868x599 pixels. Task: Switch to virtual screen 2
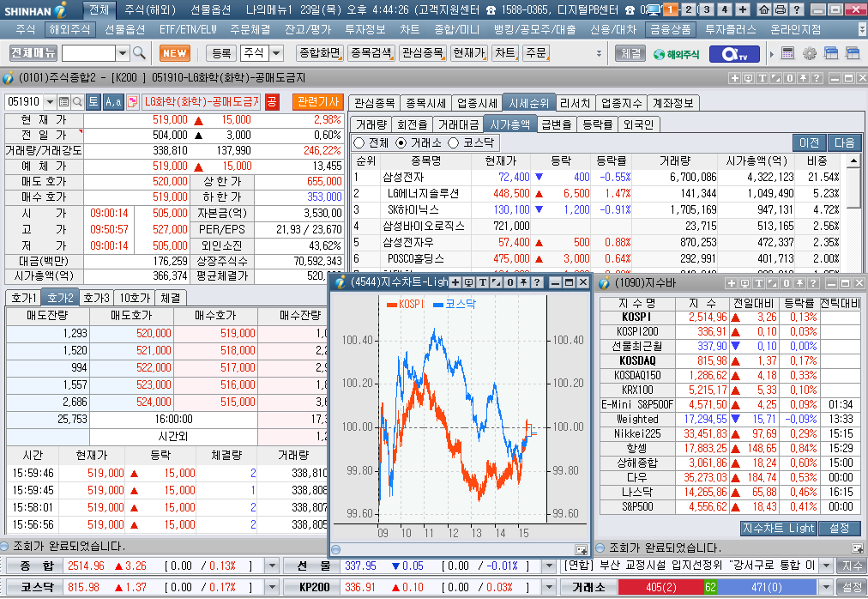click(x=689, y=9)
